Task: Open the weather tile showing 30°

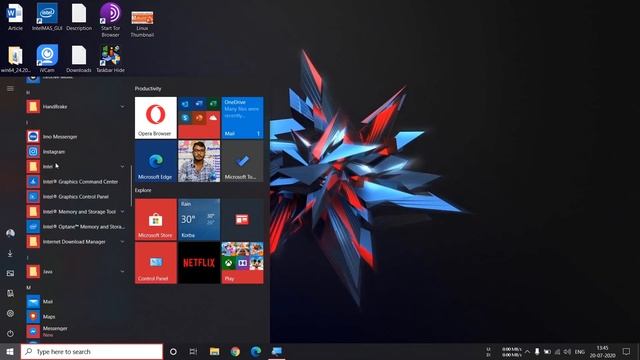Action: coord(199,219)
